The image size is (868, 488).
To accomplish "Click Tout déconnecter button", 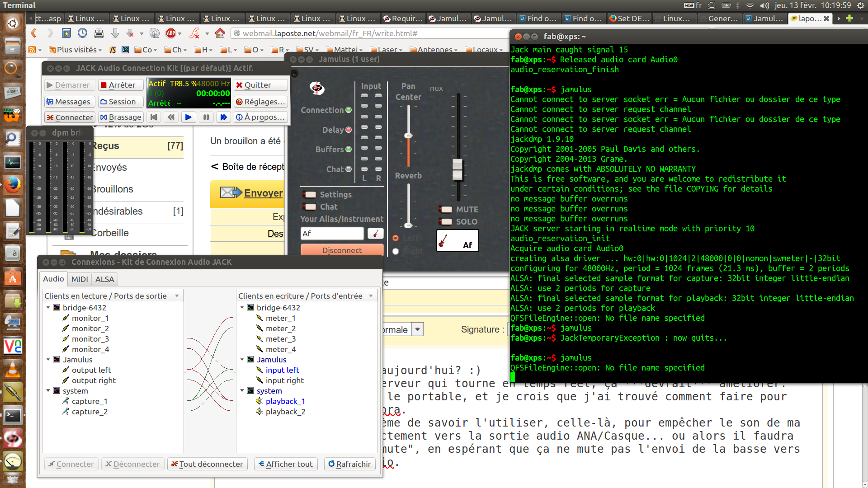I will coord(207,464).
